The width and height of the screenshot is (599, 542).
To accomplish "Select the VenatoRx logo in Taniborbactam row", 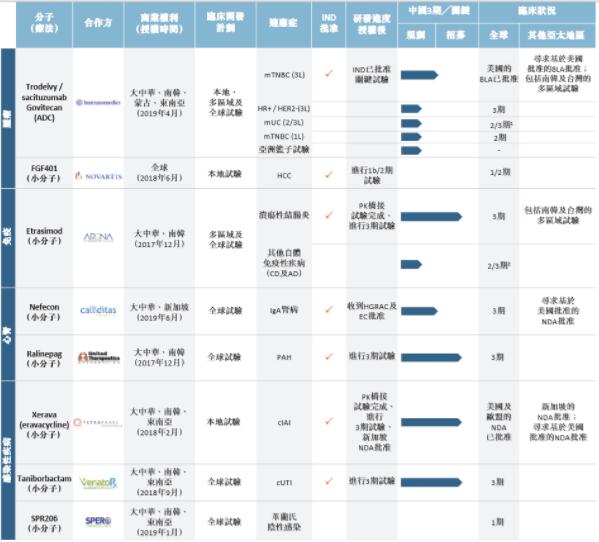I will tap(98, 483).
